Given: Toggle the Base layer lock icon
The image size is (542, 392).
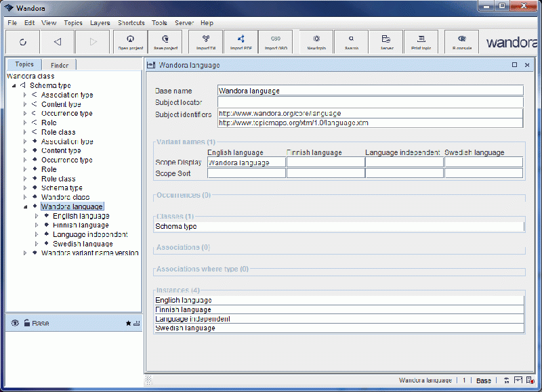Looking at the screenshot, I should coord(26,324).
